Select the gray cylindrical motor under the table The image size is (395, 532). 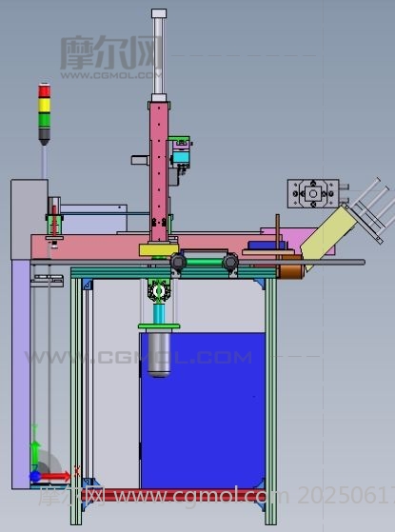click(159, 355)
